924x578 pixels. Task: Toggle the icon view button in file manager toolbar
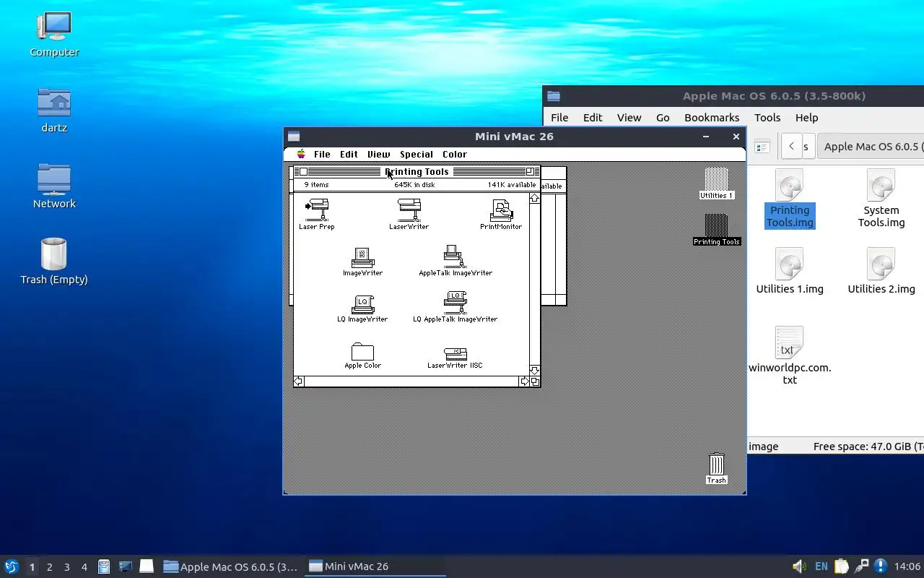coord(762,147)
